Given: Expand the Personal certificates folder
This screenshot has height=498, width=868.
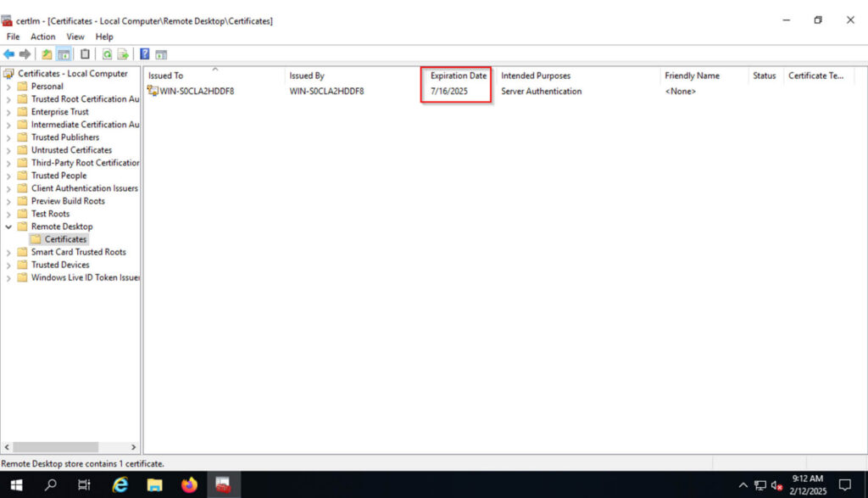Looking at the screenshot, I should (x=7, y=86).
